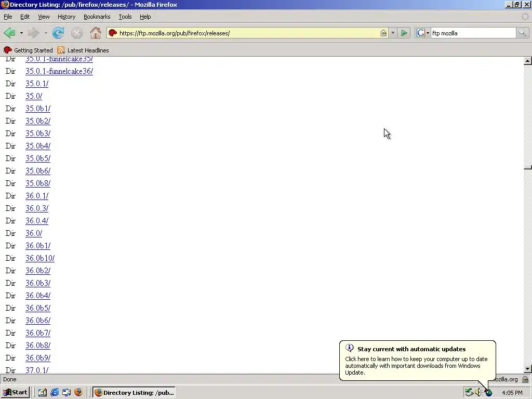532x399 pixels.
Task: Click the automatic updates notification balloon
Action: coord(417,361)
